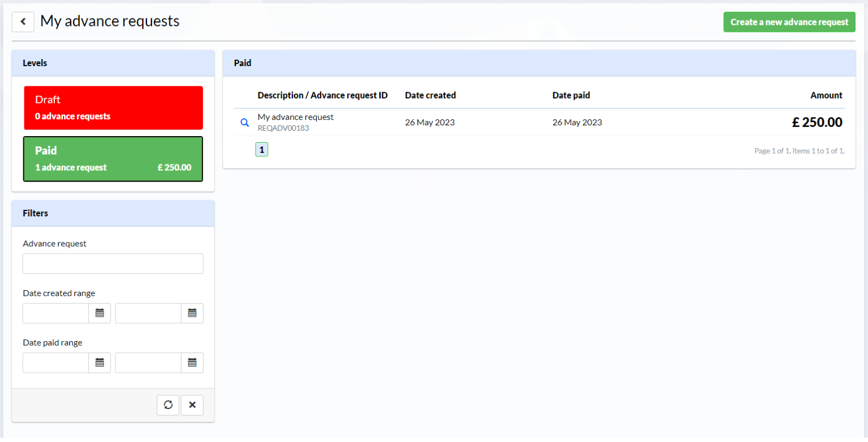
Task: Open calendar for Date created range start
Action: click(100, 313)
